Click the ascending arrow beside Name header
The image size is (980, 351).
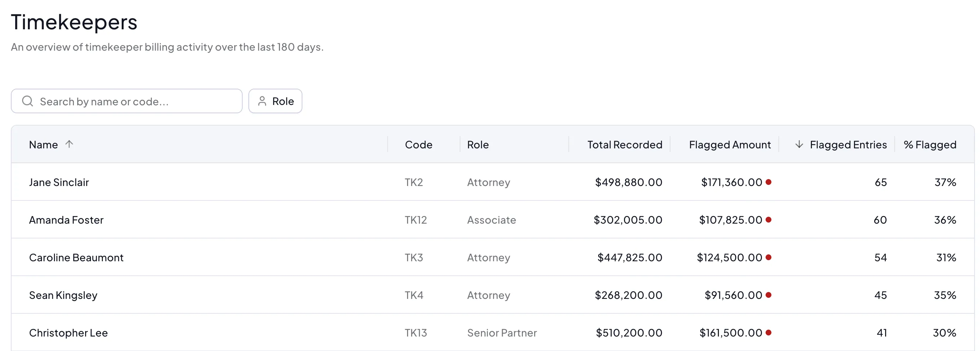point(69,144)
